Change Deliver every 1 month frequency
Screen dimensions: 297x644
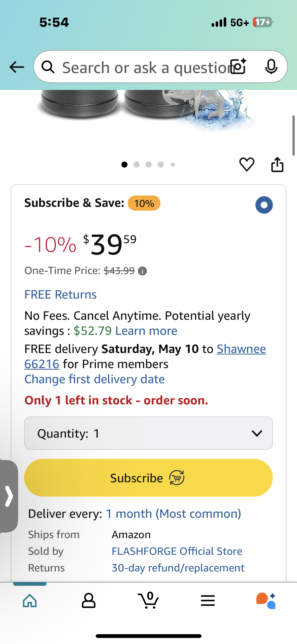173,514
